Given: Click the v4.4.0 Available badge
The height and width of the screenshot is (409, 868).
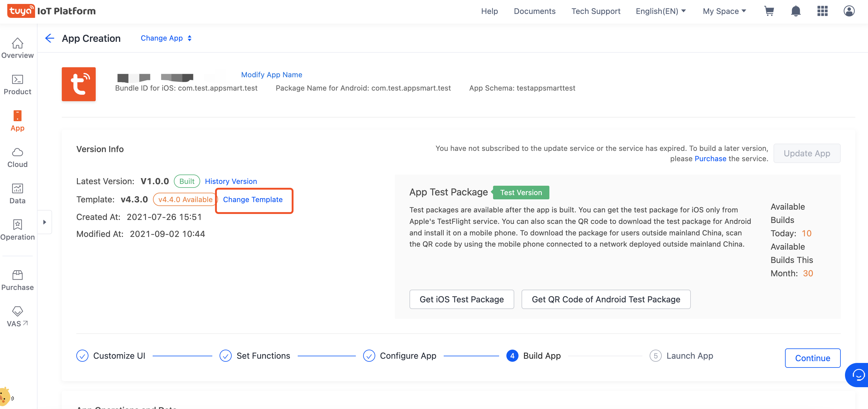Looking at the screenshot, I should coord(185,199).
